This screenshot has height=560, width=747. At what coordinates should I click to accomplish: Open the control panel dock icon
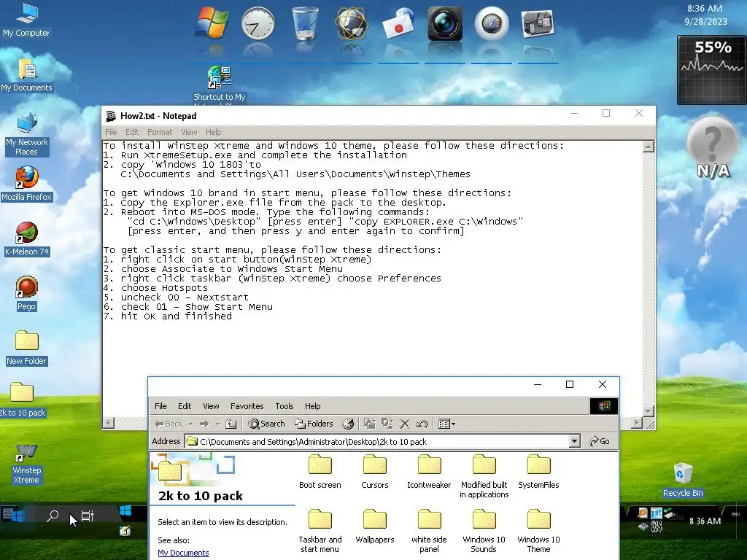[538, 24]
